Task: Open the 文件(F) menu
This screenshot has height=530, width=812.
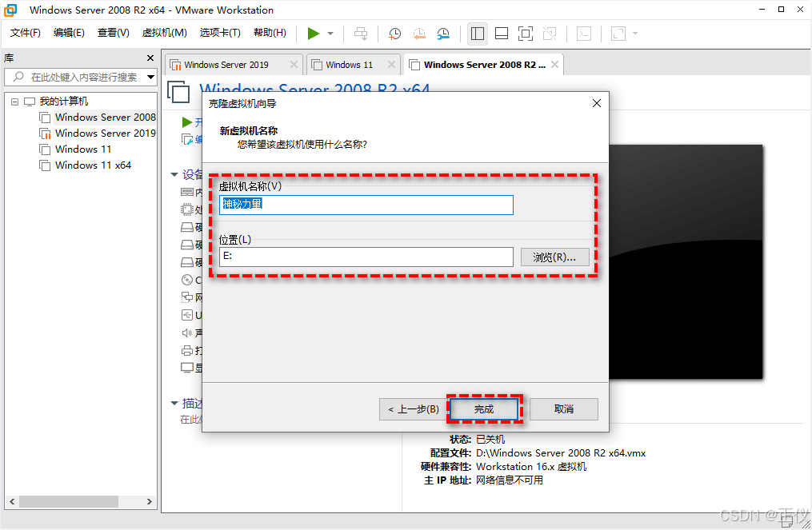Action: click(x=26, y=33)
